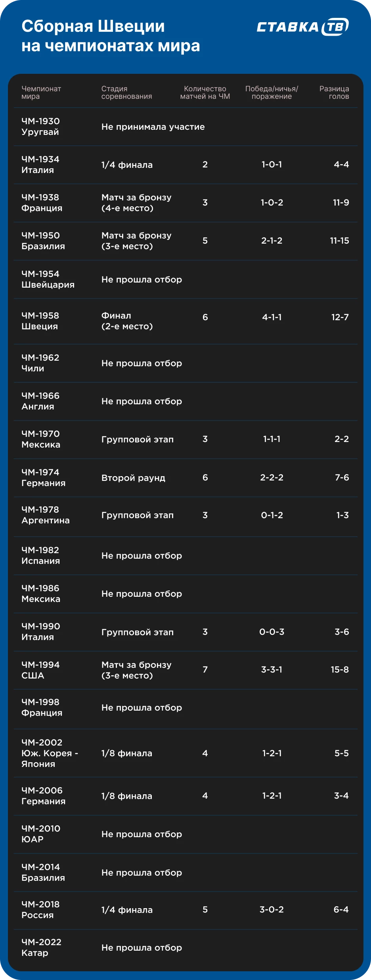Click Не принимала участие text
The width and height of the screenshot is (371, 980).
point(153,127)
